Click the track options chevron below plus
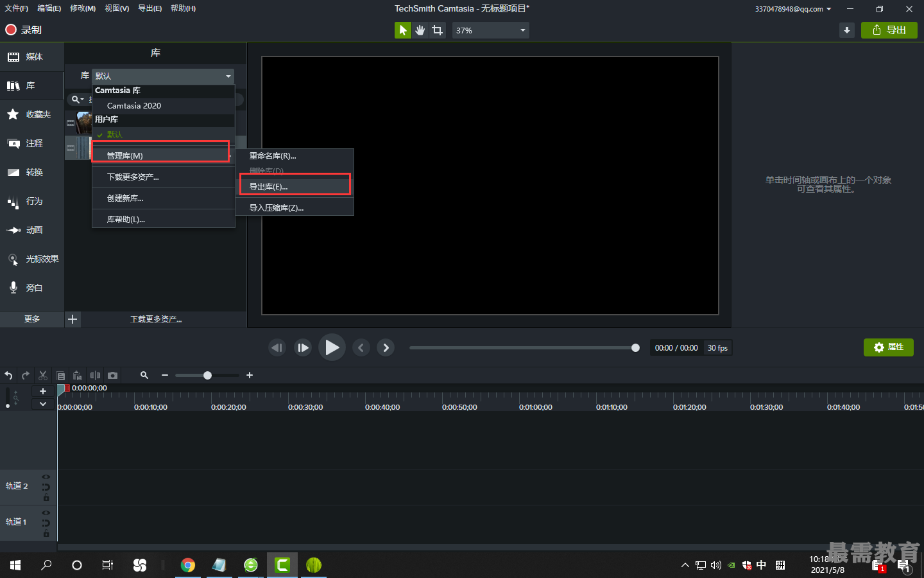 [x=43, y=404]
